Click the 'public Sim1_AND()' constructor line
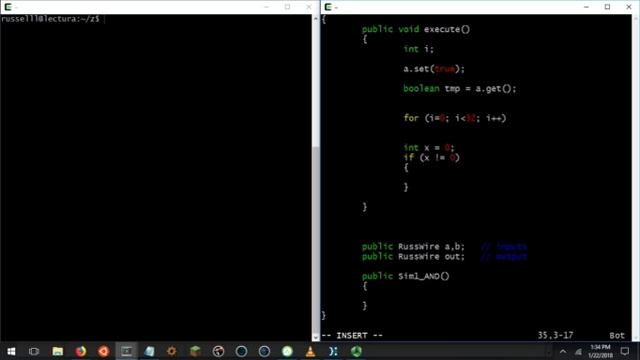640x360 pixels. click(x=405, y=276)
